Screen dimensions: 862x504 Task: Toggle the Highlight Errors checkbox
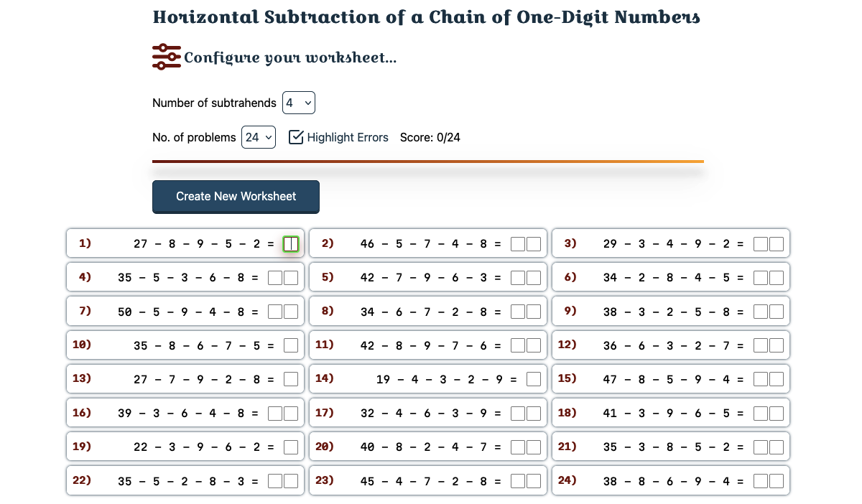[296, 136]
